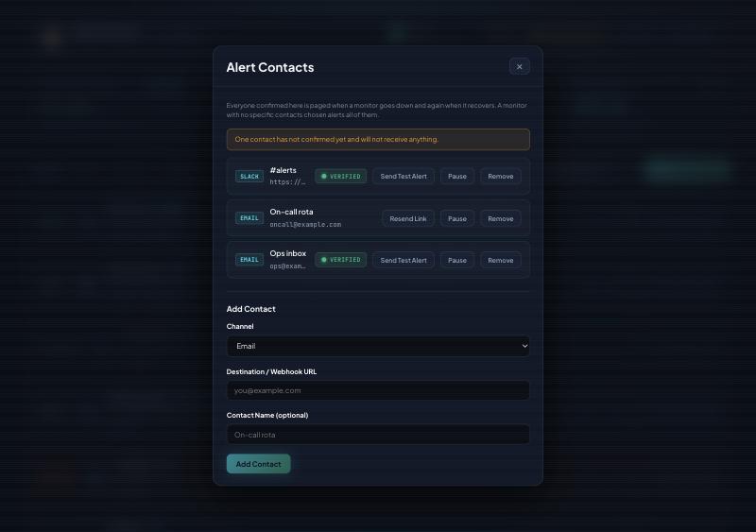Viewport: 756px width, 532px height.
Task: Remove the On-call rota contact
Action: 501,218
